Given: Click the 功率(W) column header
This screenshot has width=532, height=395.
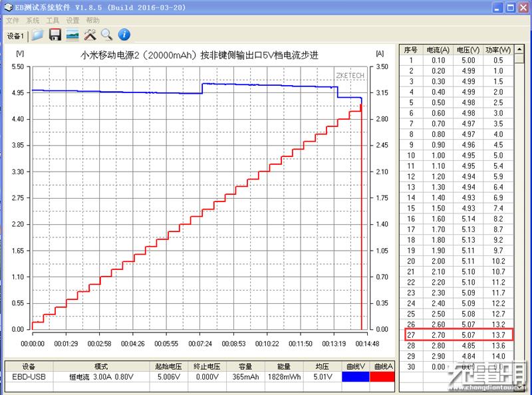Looking at the screenshot, I should (x=498, y=50).
